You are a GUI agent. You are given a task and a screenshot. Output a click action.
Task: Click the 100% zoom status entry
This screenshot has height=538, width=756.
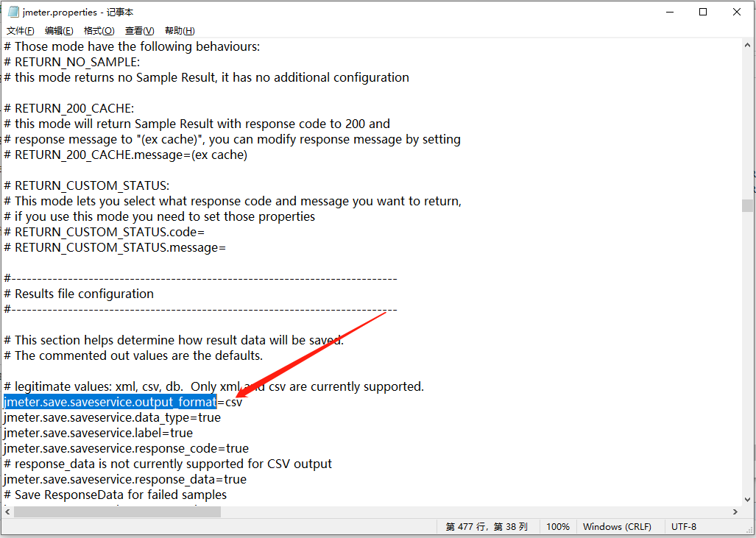click(x=557, y=527)
